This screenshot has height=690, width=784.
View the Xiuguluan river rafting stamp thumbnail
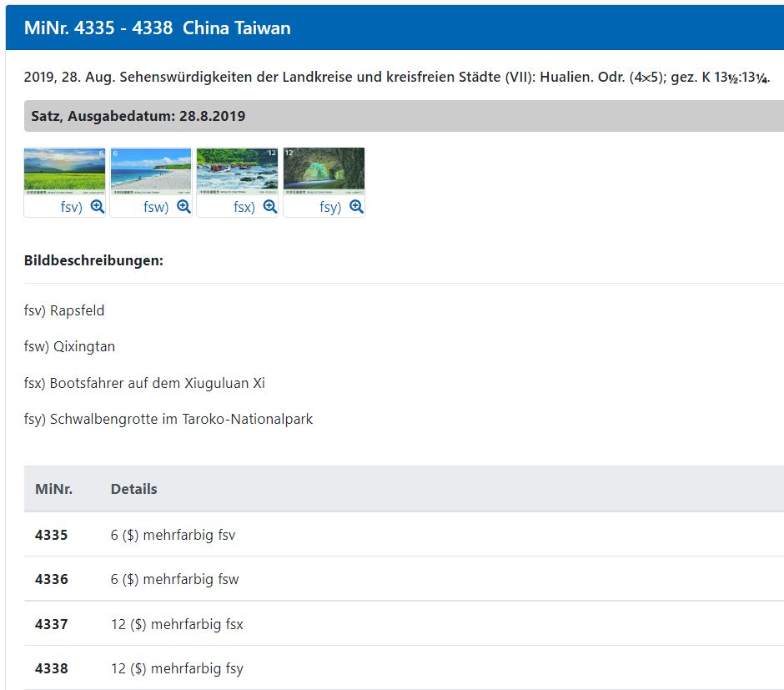point(238,172)
